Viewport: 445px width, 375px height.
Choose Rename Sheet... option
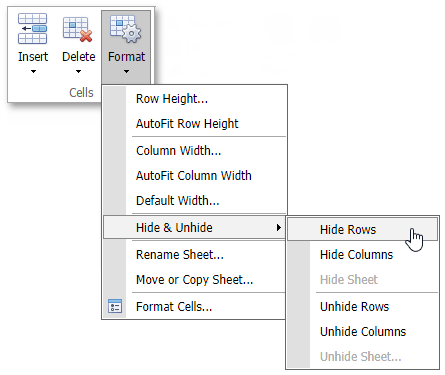195,255
